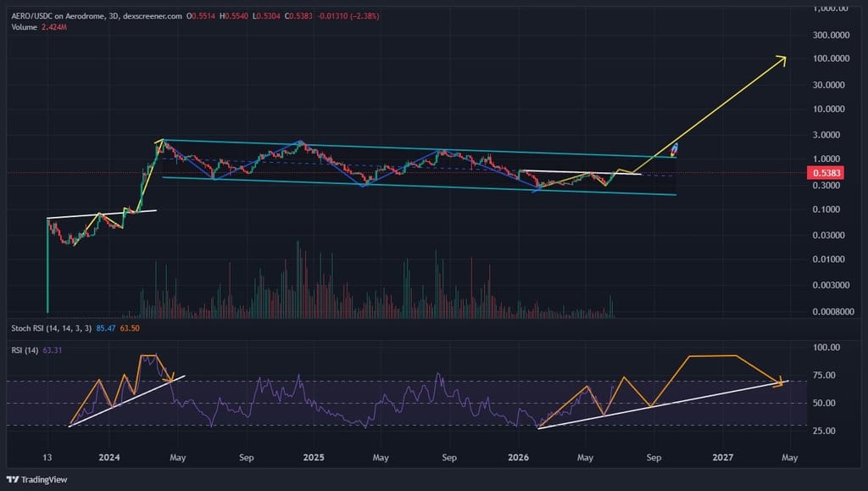868x491 pixels.
Task: Click the rocket emoji on the chart
Action: point(674,149)
